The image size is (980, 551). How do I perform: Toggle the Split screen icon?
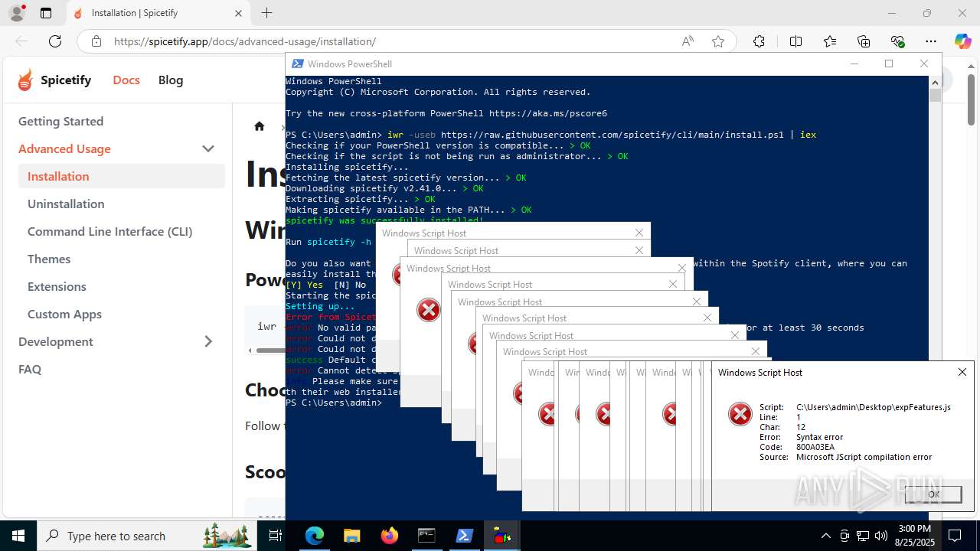coord(795,41)
